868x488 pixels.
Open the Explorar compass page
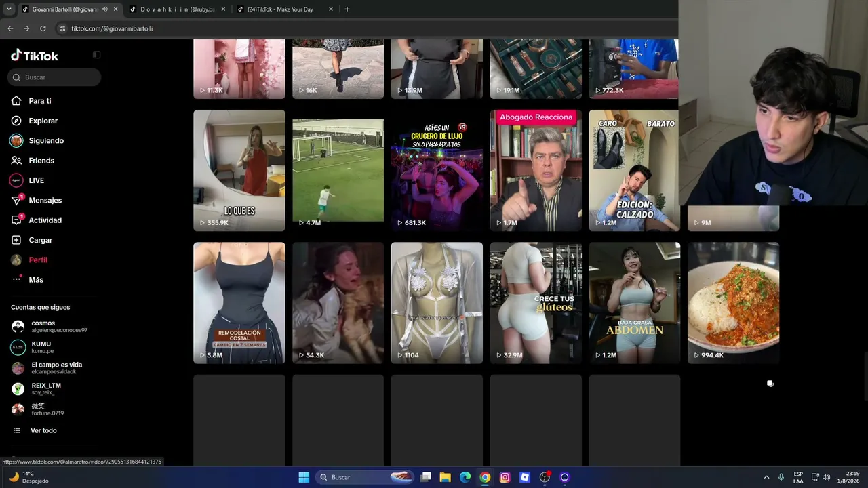click(43, 121)
